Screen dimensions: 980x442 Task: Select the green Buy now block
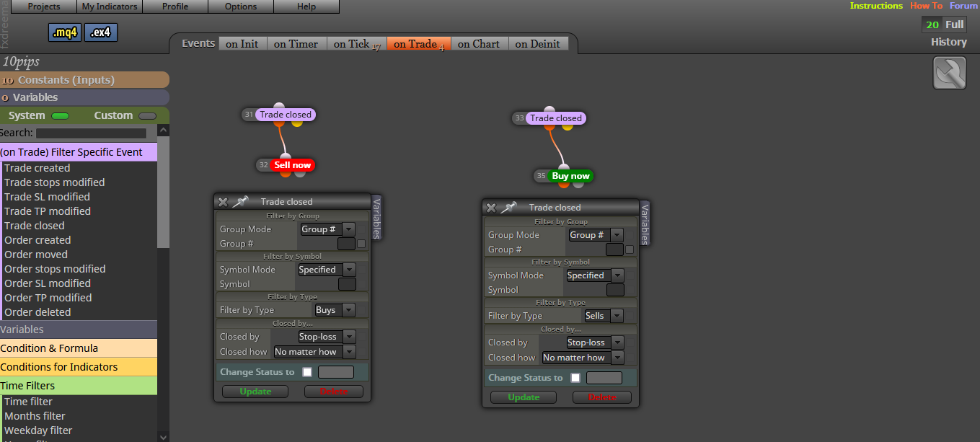tap(570, 176)
